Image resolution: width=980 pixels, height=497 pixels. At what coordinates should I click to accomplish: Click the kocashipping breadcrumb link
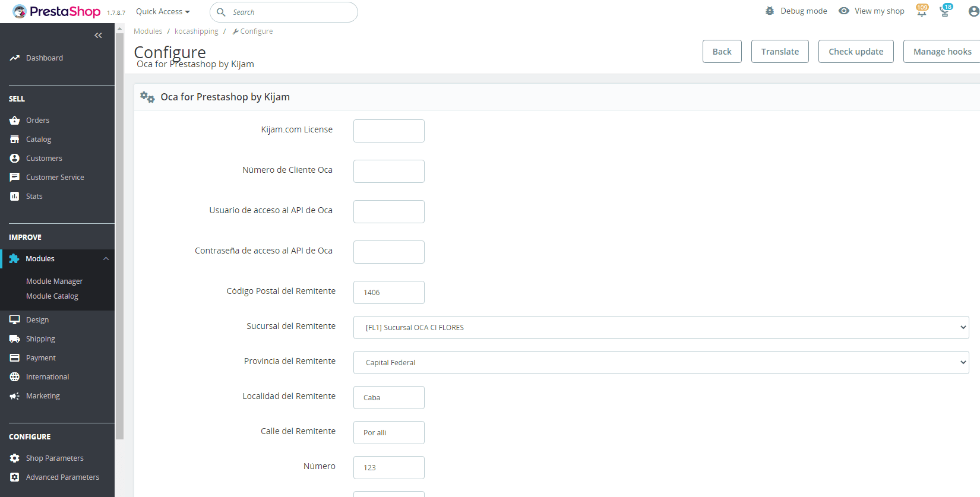(x=197, y=31)
